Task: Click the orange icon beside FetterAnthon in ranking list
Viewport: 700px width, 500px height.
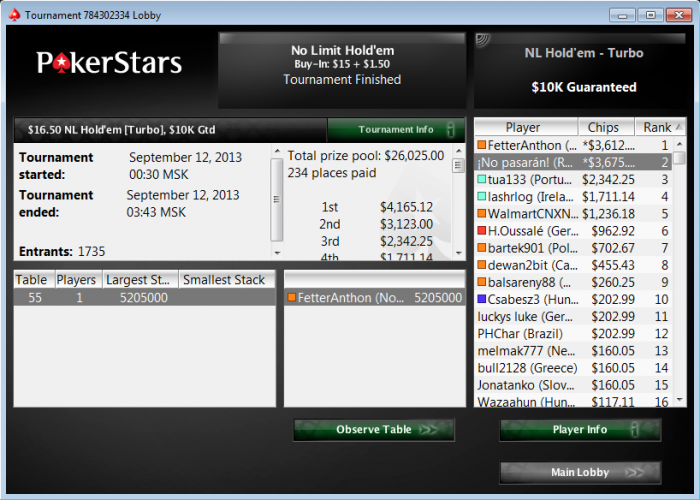Action: pos(482,145)
